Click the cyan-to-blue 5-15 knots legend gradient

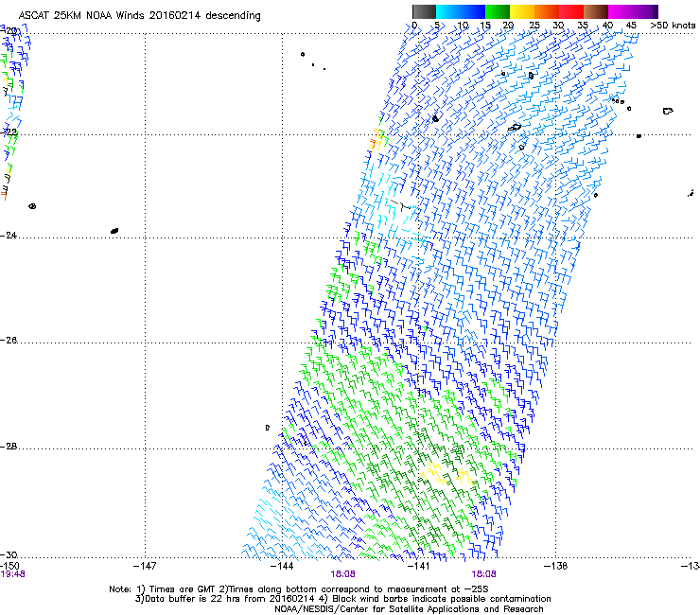coord(461,11)
